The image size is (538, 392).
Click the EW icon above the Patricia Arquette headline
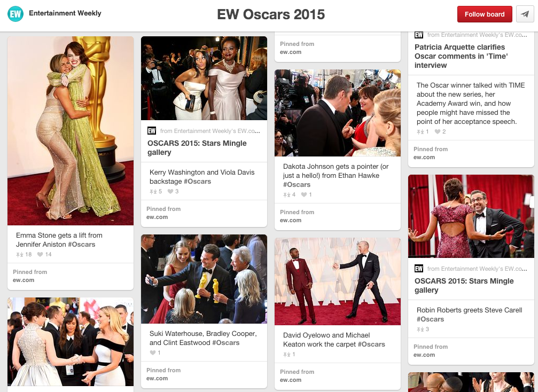click(419, 35)
